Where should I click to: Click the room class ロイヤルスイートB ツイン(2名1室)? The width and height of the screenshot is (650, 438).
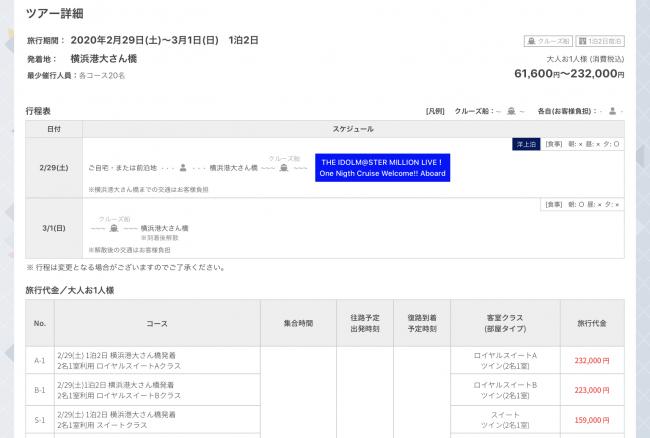point(505,390)
